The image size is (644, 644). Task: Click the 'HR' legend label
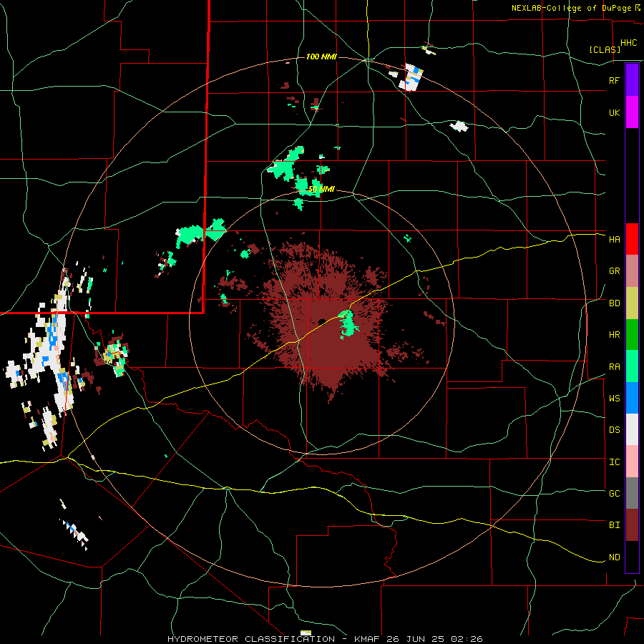(614, 335)
